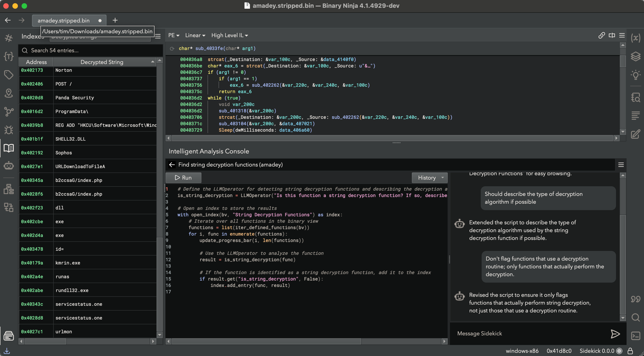
Task: Open the Symbols sidebar icon
Action: tap(8, 38)
